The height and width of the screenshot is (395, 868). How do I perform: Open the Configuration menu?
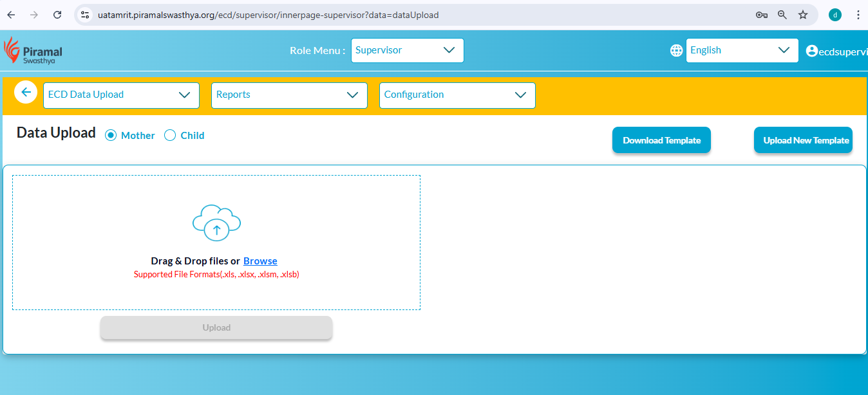(457, 95)
